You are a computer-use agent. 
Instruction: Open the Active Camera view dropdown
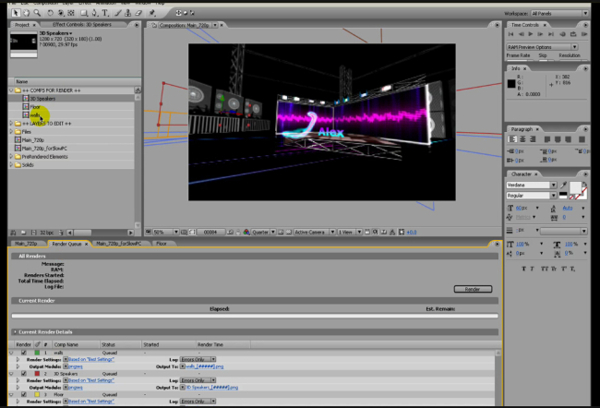[314, 232]
